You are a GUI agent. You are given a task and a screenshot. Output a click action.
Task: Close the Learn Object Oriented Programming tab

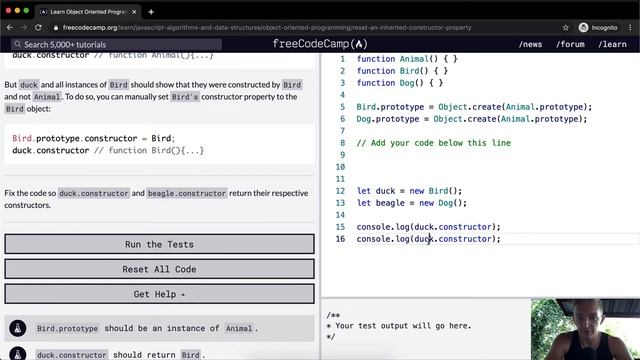pos(134,12)
